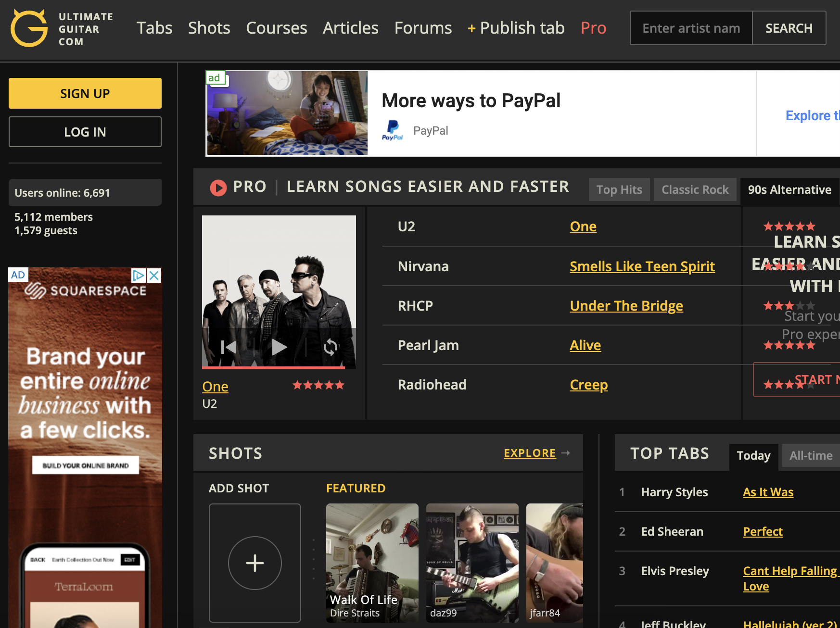The width and height of the screenshot is (840, 628).
Task: Click EXPLORE link in Shots header
Action: (530, 453)
